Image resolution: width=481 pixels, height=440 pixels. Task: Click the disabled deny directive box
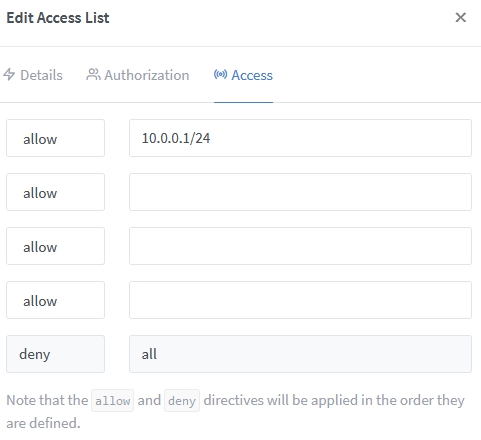point(55,354)
